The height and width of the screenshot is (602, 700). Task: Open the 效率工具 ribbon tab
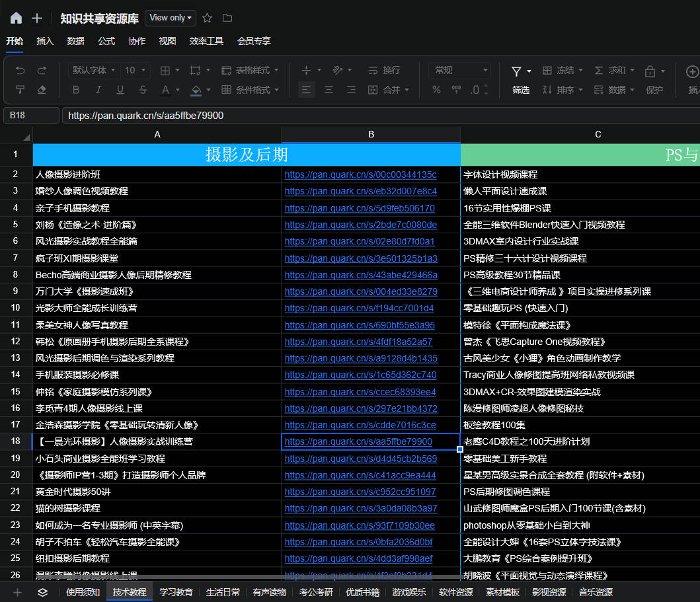(206, 41)
